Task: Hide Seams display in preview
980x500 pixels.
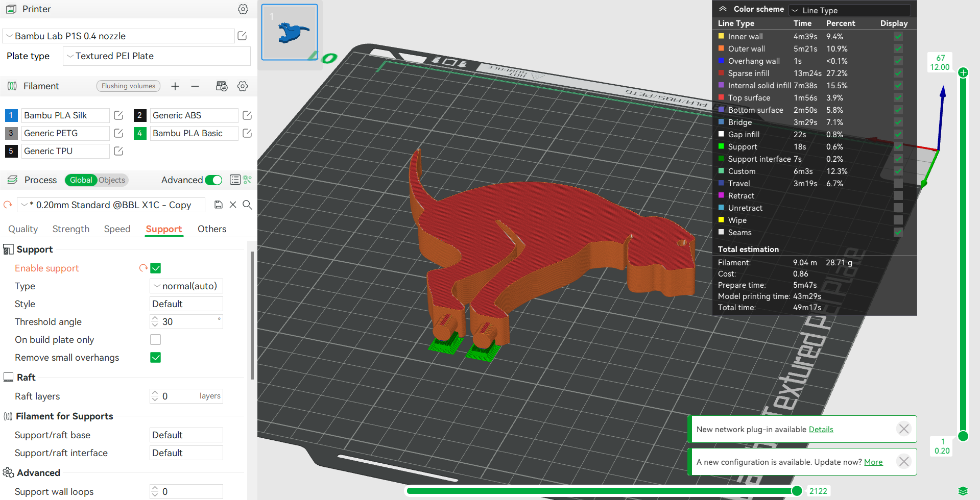Action: pyautogui.click(x=898, y=233)
